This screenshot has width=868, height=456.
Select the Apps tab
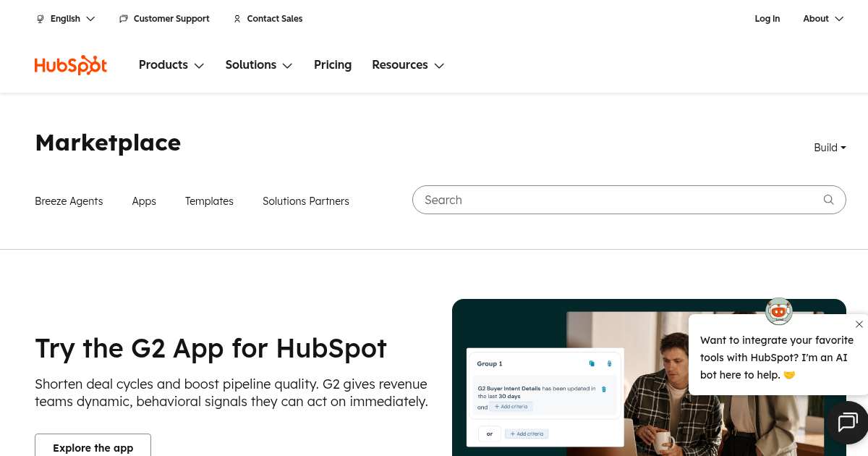tap(144, 201)
